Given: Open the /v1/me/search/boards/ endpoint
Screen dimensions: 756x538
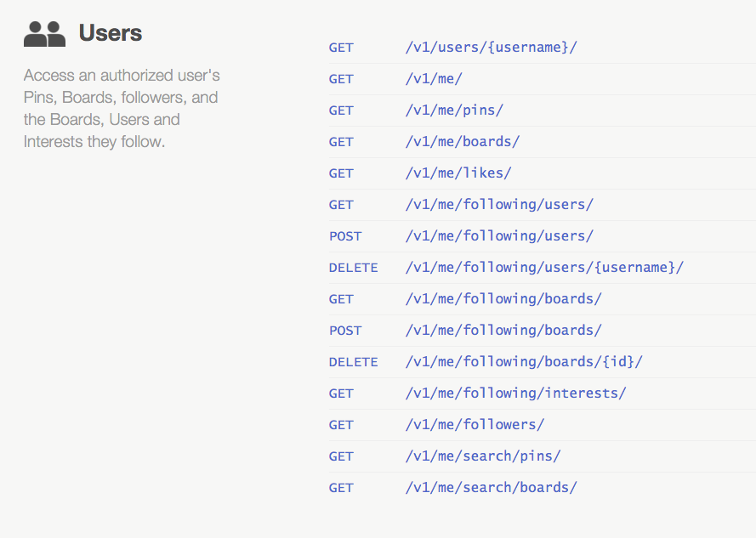Looking at the screenshot, I should coord(491,487).
